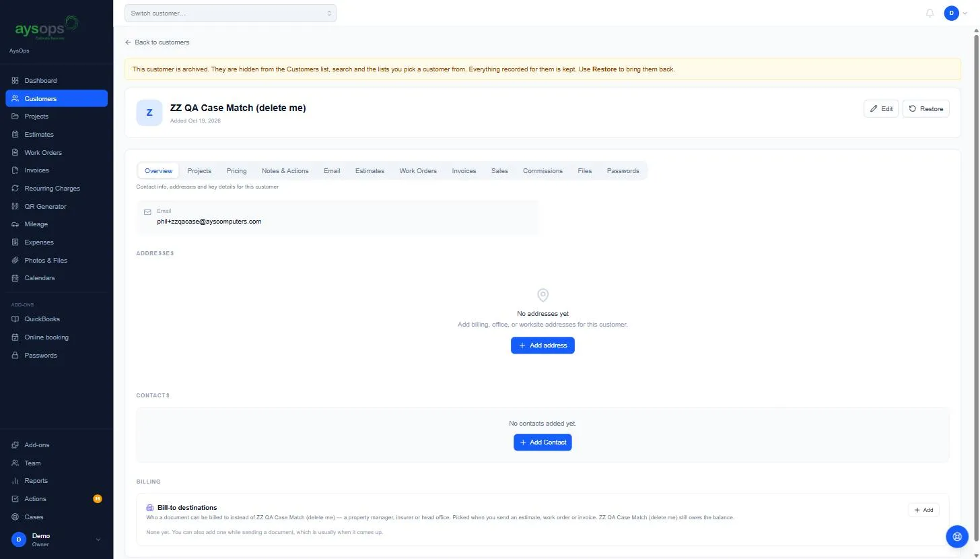Click the customer email address

coord(209,222)
